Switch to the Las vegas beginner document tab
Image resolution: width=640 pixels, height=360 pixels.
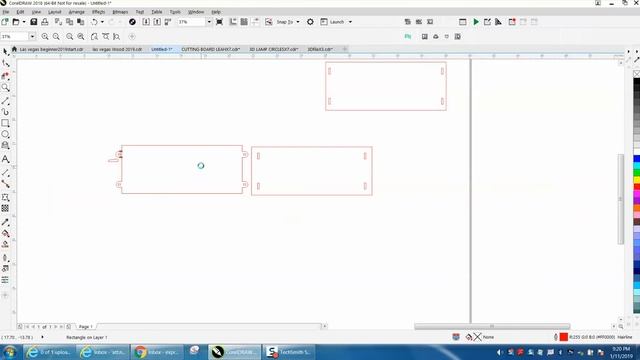[51, 49]
